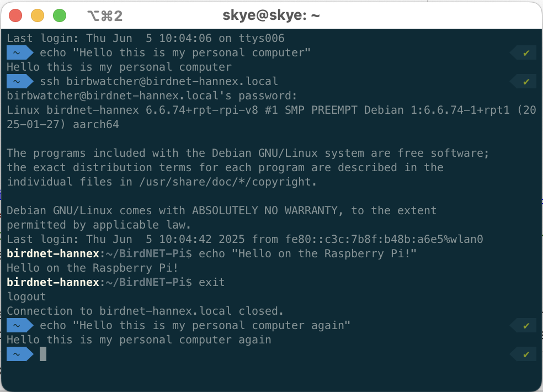543x392 pixels.
Task: Click the blue ~ prompt on the first echo line
Action: coord(17,53)
